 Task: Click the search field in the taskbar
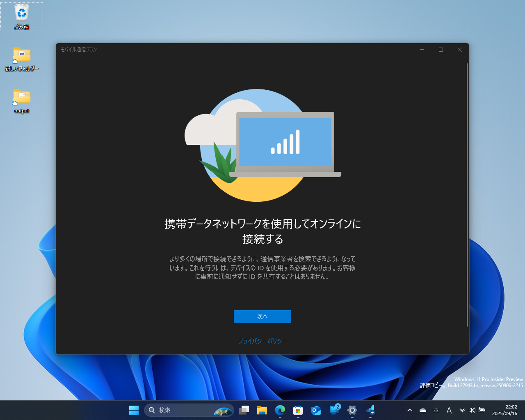click(180, 410)
